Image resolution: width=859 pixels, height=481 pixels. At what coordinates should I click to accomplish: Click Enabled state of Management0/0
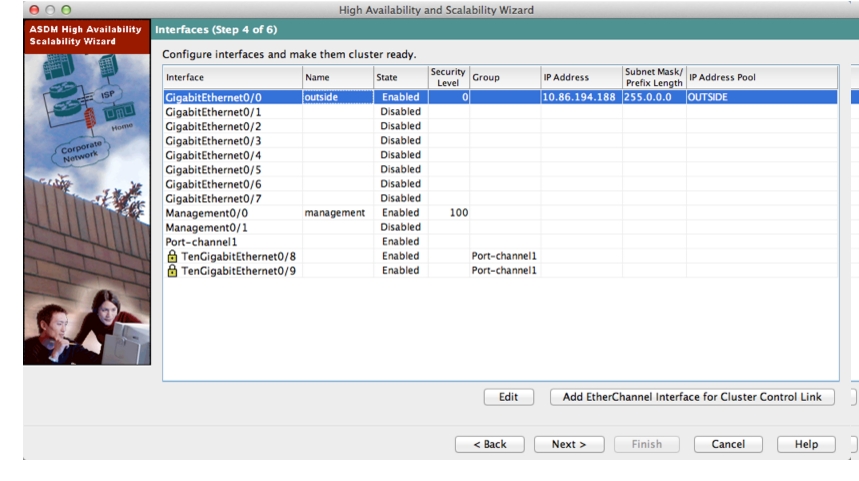400,213
